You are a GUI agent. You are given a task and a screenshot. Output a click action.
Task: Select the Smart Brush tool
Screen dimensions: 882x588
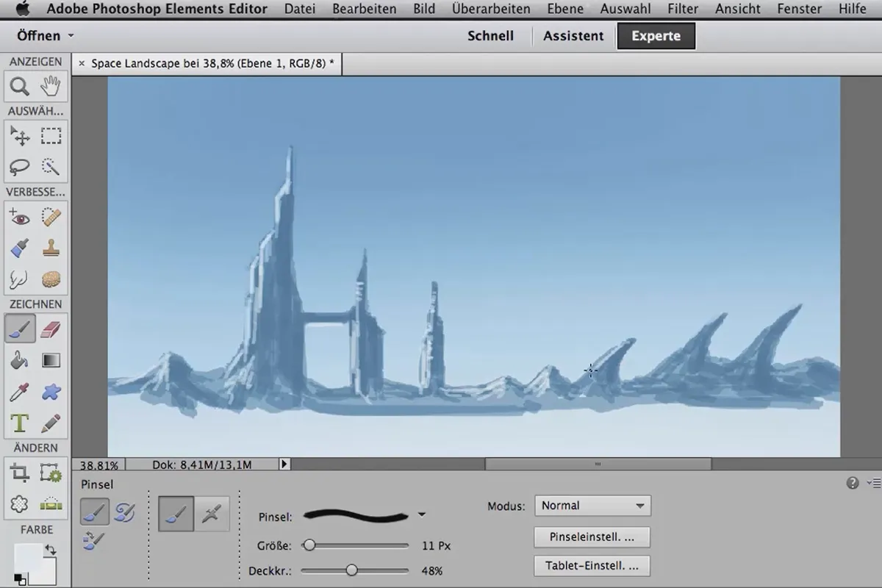click(20, 248)
